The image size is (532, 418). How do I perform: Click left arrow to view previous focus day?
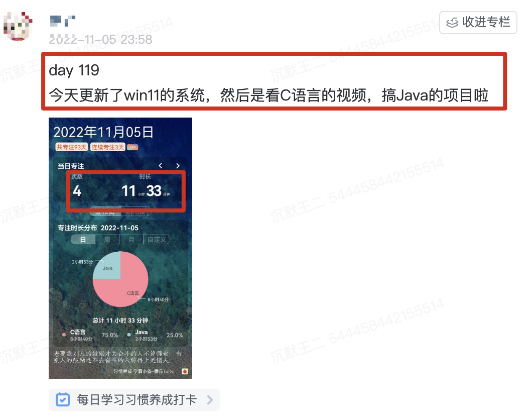pyautogui.click(x=161, y=166)
